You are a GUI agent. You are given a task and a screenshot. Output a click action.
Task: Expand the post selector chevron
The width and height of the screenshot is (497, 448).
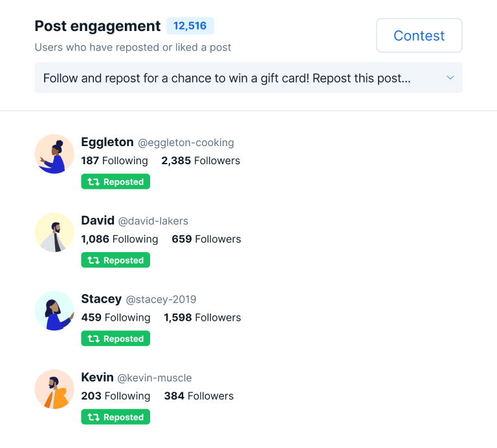pos(450,78)
